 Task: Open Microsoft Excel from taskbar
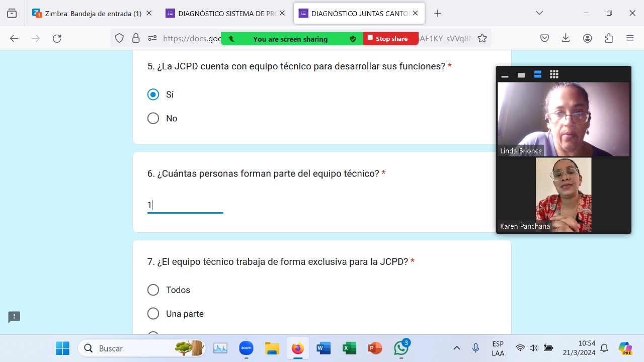click(x=349, y=348)
